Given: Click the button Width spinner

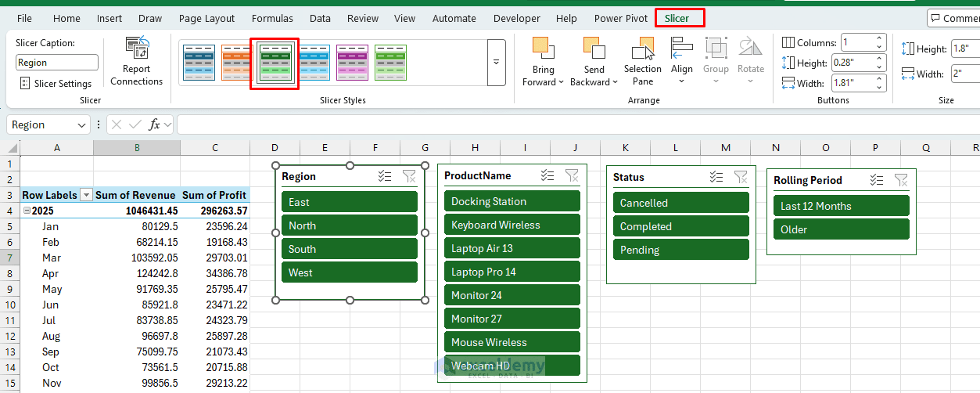Looking at the screenshot, I should (880, 83).
